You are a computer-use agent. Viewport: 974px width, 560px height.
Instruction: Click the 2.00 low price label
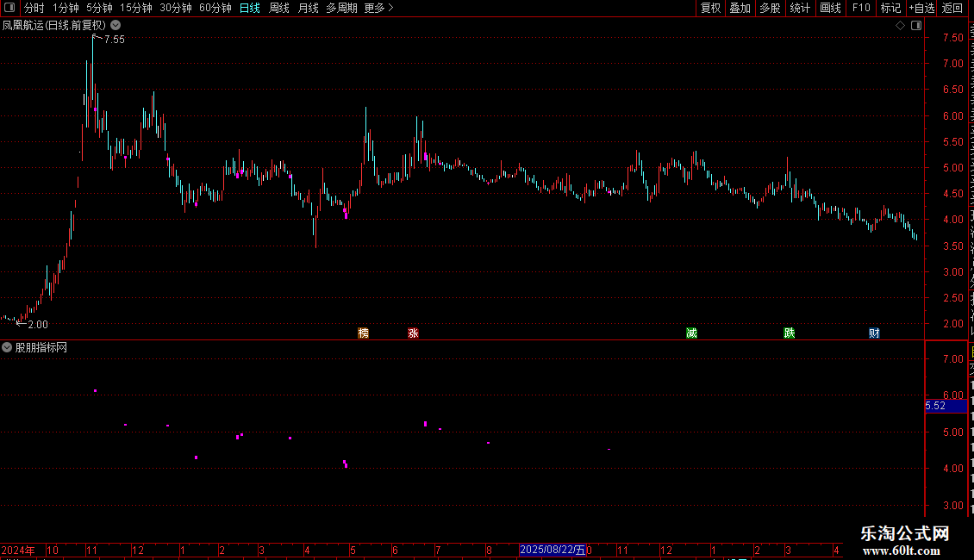38,325
